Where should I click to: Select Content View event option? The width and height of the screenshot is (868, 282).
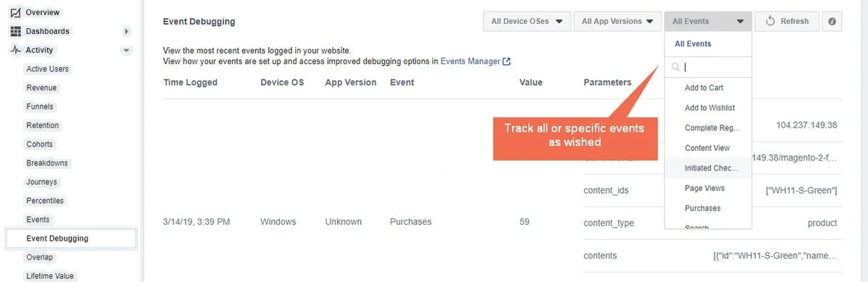707,148
